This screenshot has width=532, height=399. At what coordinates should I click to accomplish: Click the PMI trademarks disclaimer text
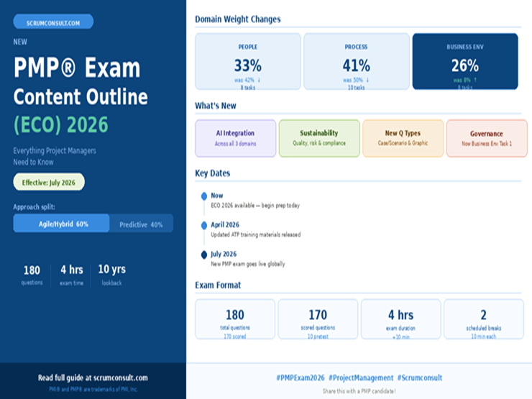point(93,389)
